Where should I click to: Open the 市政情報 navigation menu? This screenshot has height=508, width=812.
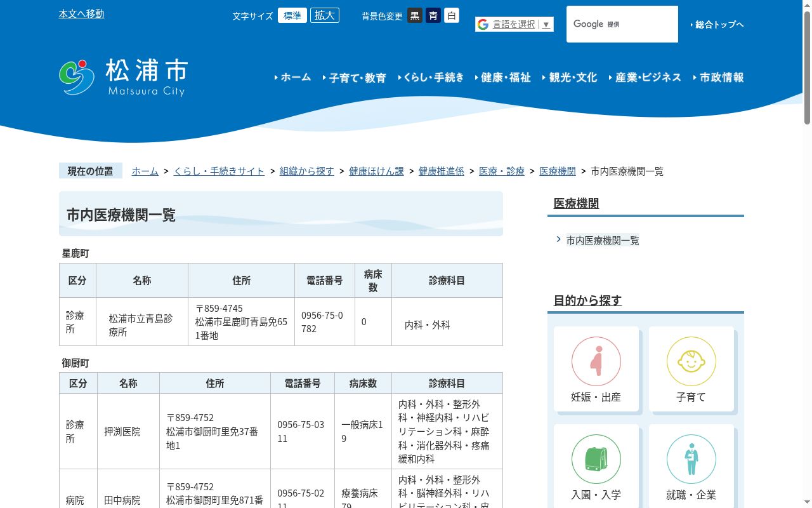pos(719,77)
